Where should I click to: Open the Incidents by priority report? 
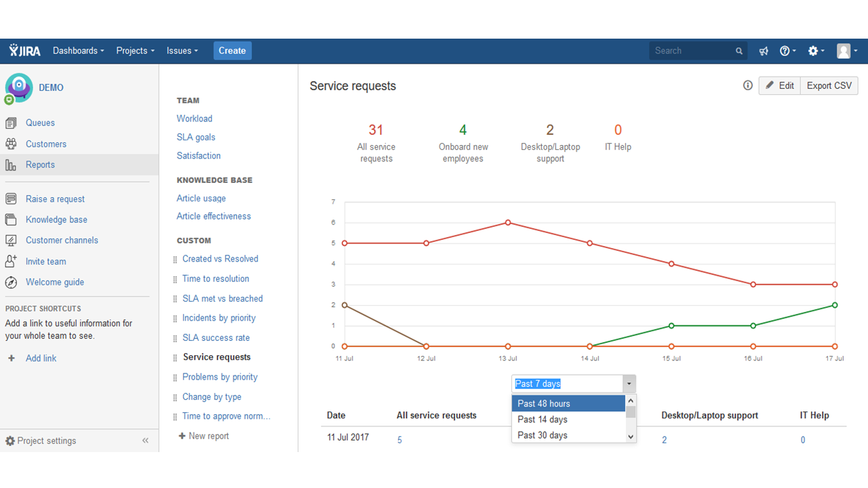tap(219, 318)
